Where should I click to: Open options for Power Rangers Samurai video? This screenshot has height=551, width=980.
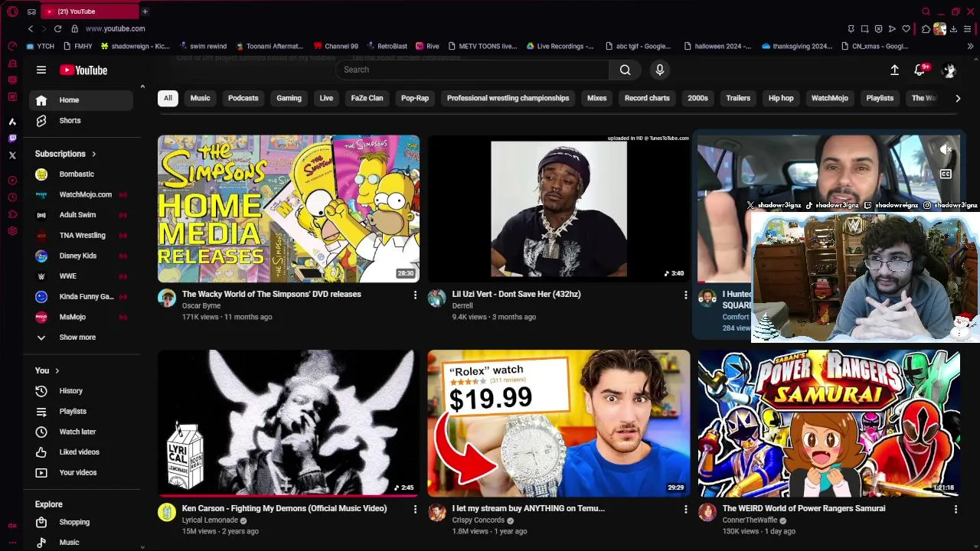click(x=955, y=509)
